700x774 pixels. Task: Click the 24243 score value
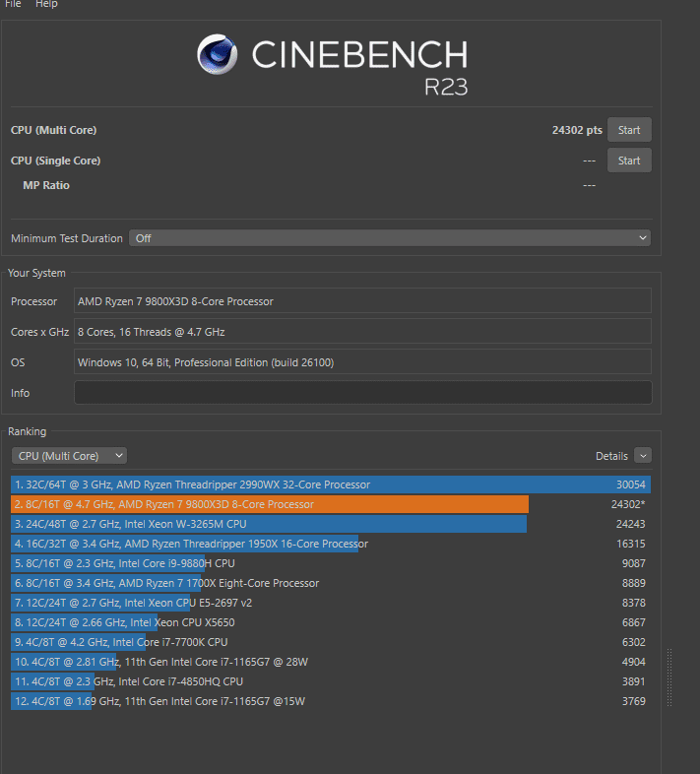(630, 524)
